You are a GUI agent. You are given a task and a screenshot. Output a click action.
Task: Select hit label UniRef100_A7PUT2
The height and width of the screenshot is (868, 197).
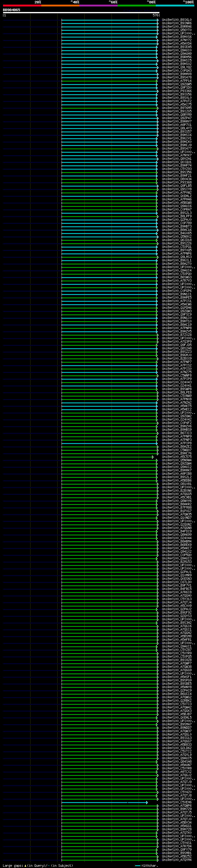point(176,101)
